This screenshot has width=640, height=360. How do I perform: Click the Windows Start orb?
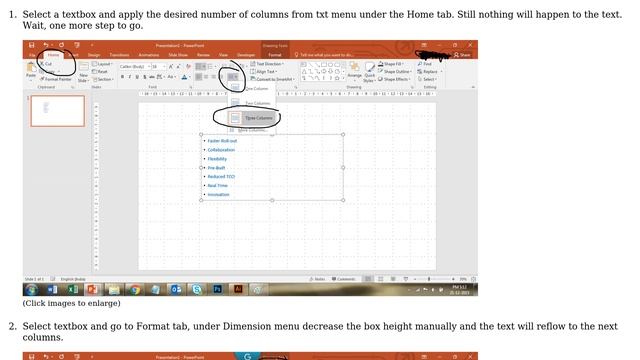tap(31, 290)
